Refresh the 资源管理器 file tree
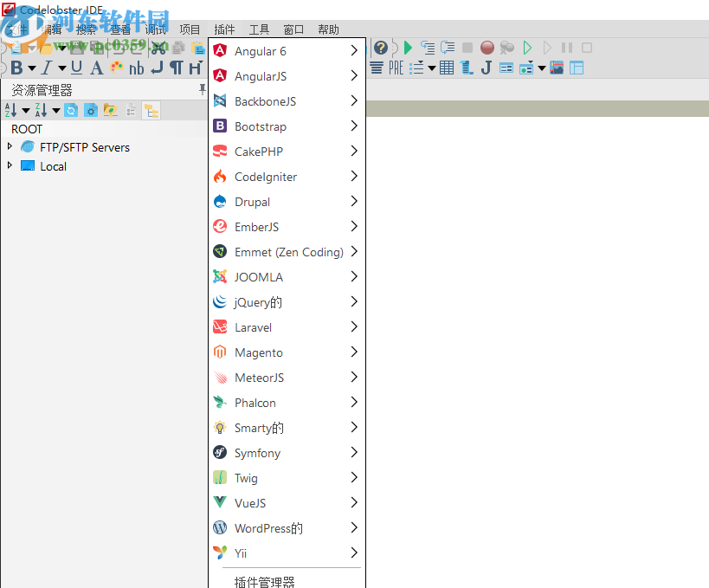 (71, 110)
